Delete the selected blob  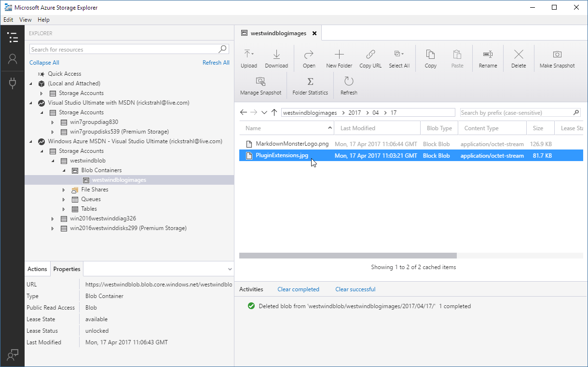click(x=519, y=59)
